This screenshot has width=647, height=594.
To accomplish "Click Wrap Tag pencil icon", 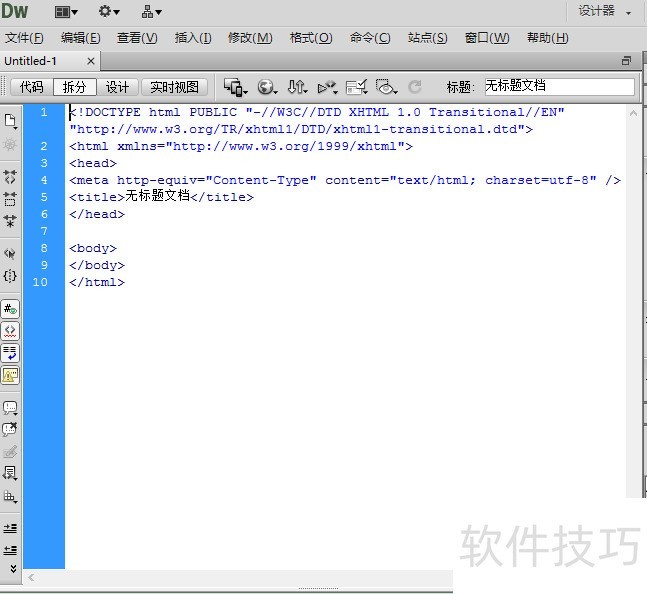I will click(x=10, y=452).
